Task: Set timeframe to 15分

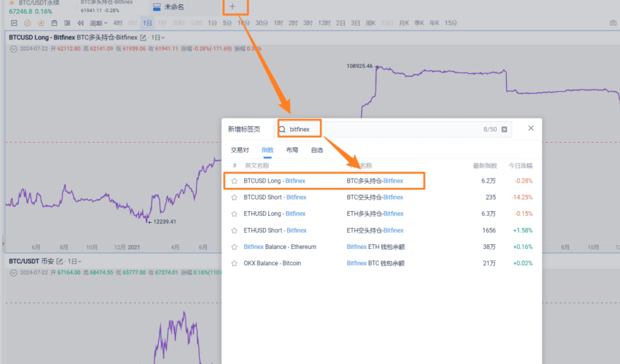Action: coord(451,23)
